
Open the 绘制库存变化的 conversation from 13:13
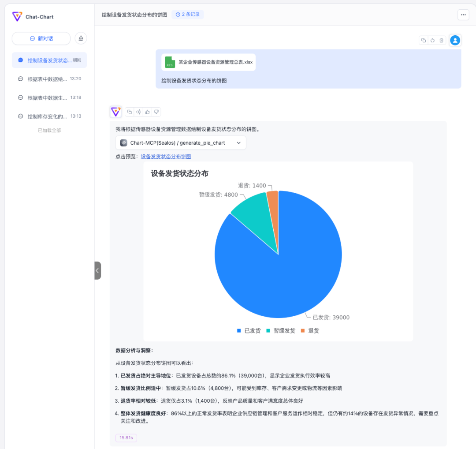[49, 116]
